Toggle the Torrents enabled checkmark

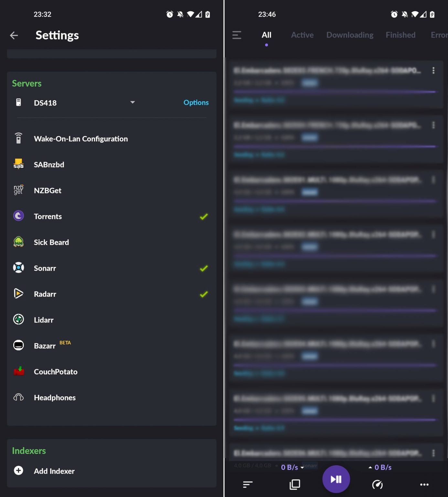point(204,216)
